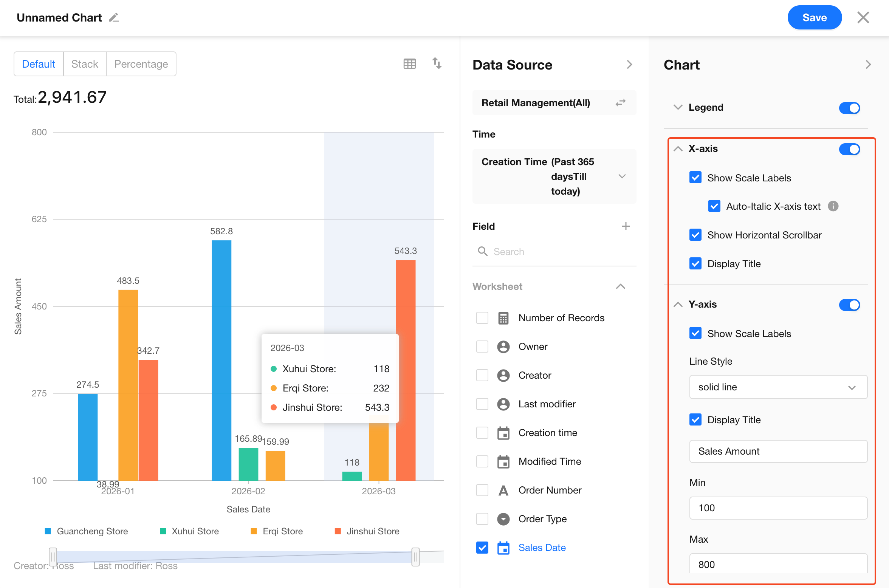Uncheck Show Horizontal Scrollbar
Screen dimensions: 889x588
tap(695, 235)
